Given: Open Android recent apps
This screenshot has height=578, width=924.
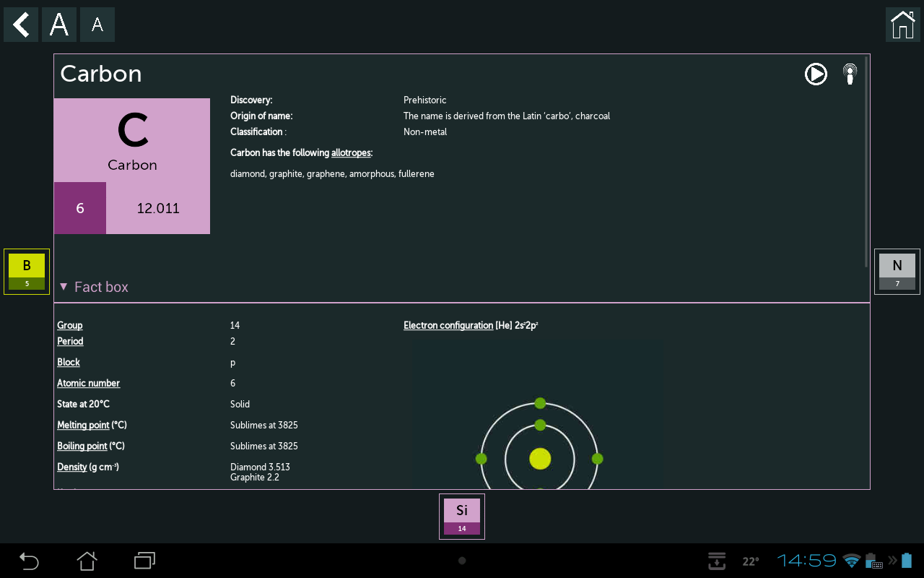Looking at the screenshot, I should (144, 561).
